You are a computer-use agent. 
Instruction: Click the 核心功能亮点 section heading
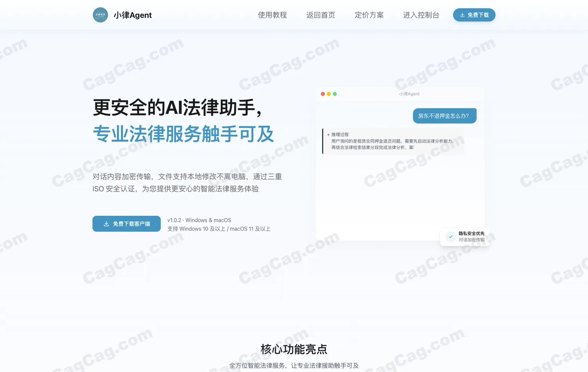[294, 349]
